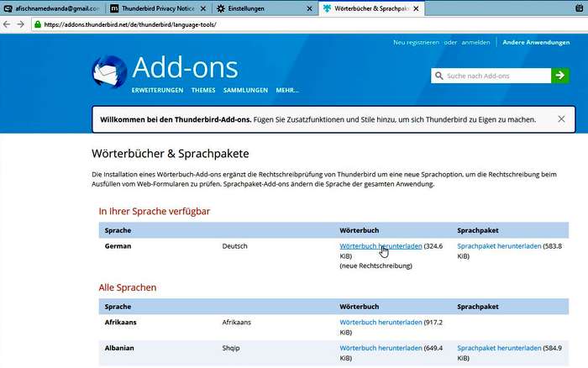
Task: Dismiss the welcome banner with the X
Action: [561, 119]
